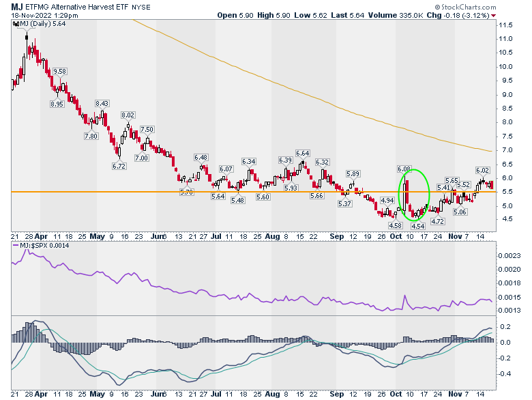532x400 pixels.
Task: Click the High 5.90 value
Action: point(274,15)
